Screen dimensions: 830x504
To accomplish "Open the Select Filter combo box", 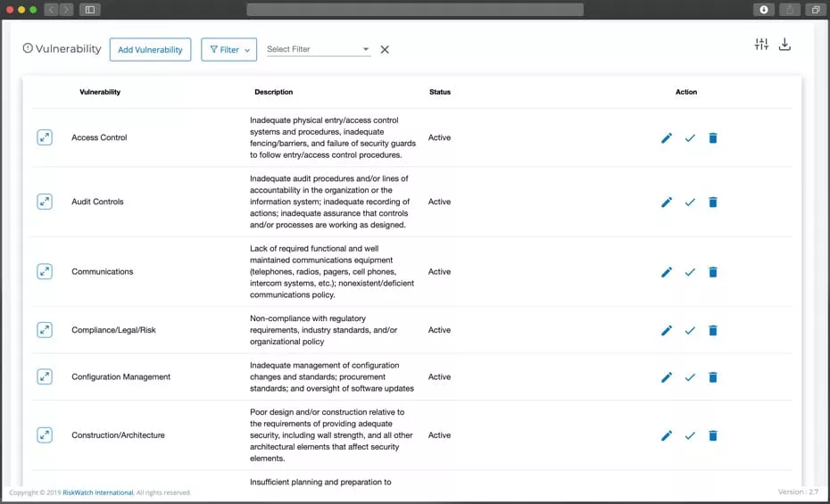I will pyautogui.click(x=318, y=49).
